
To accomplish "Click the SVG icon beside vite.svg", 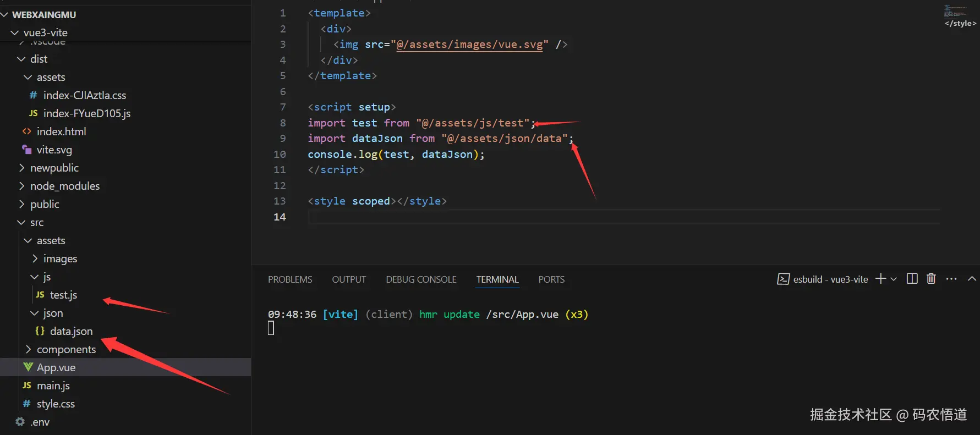I will click(x=26, y=150).
